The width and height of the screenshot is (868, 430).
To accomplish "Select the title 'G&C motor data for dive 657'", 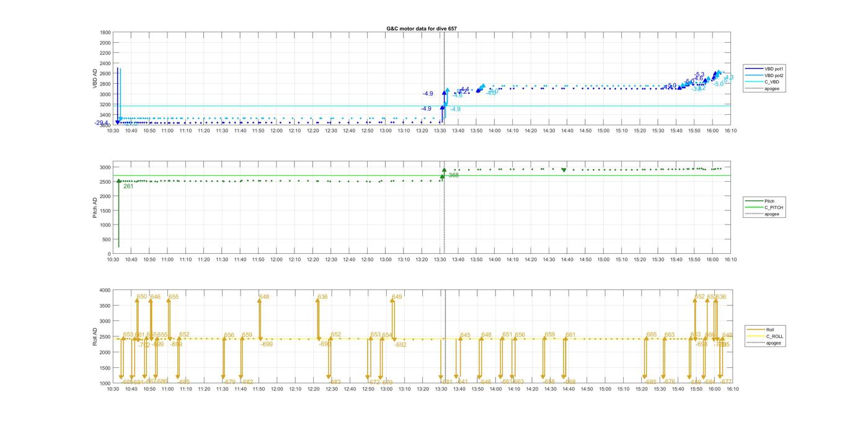I will tap(422, 29).
